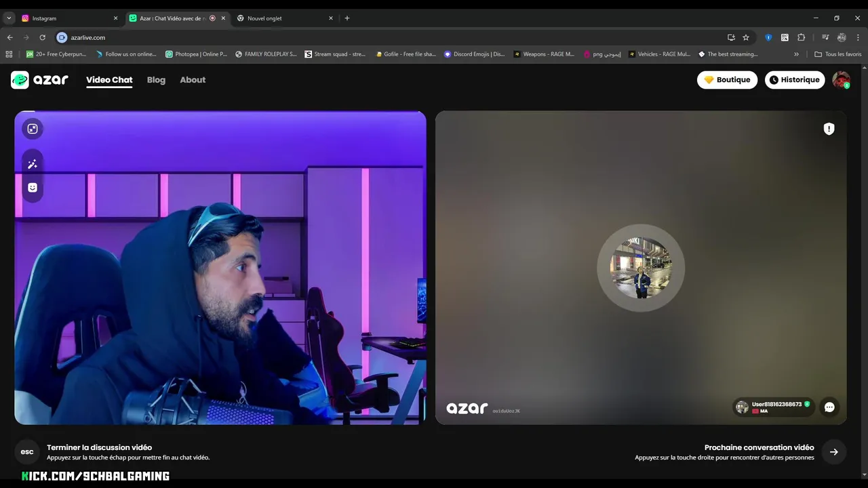Image resolution: width=868 pixels, height=488 pixels.
Task: Go back in browser history
Action: [x=9, y=37]
